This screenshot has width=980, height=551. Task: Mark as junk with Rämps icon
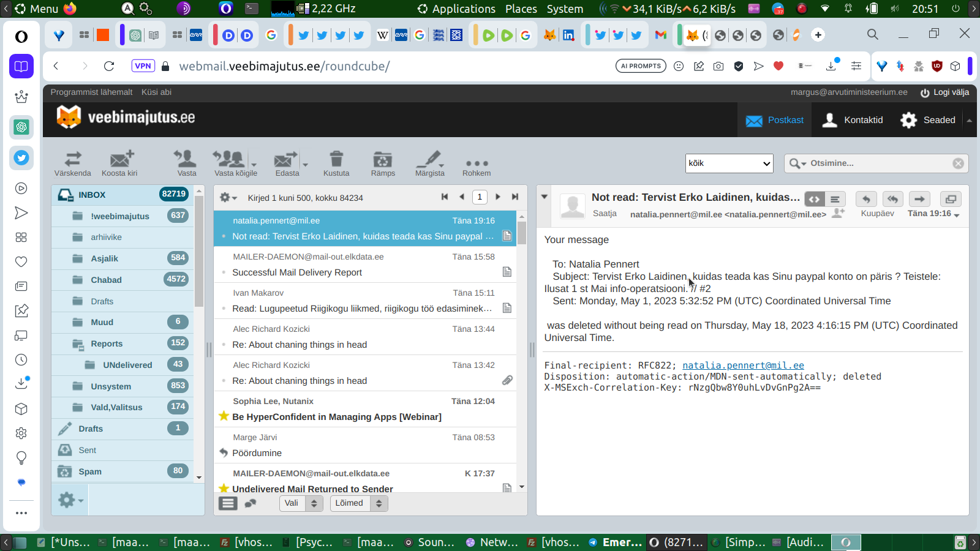point(383,163)
